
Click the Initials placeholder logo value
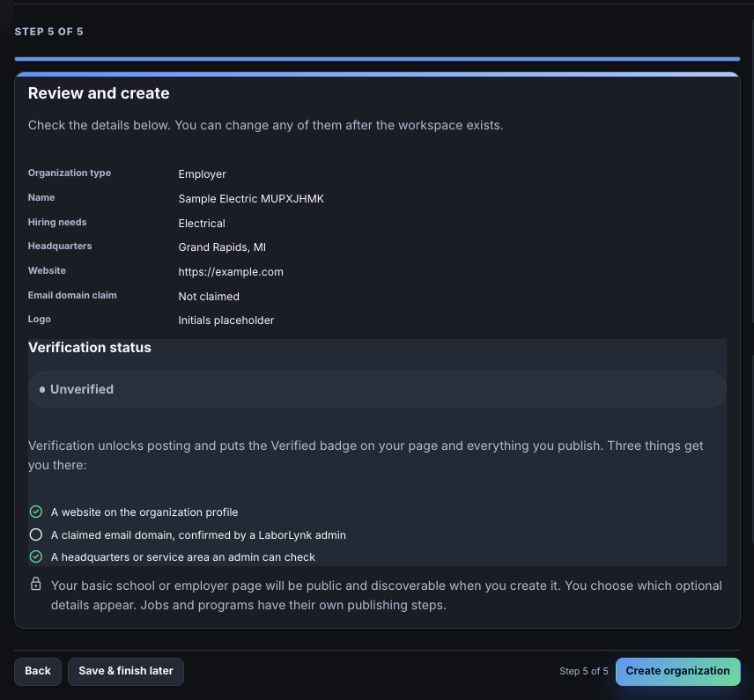point(226,321)
